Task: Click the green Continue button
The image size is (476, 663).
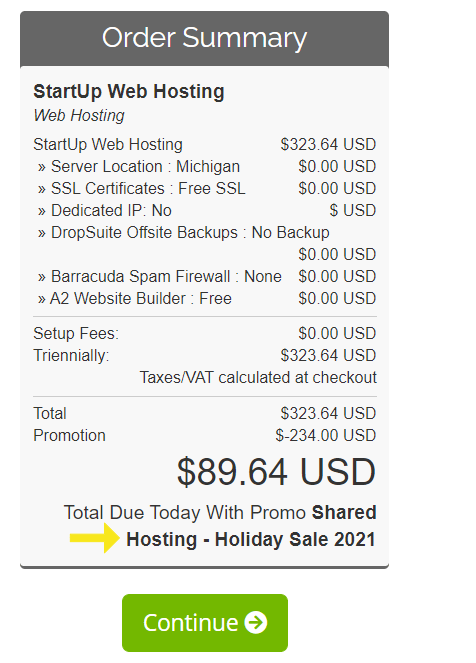Action: [x=205, y=622]
